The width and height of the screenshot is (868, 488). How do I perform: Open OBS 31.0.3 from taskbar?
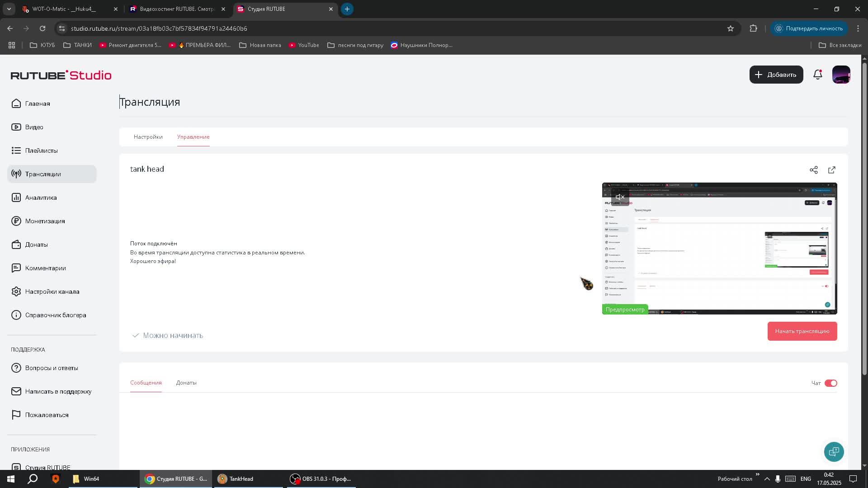321,479
